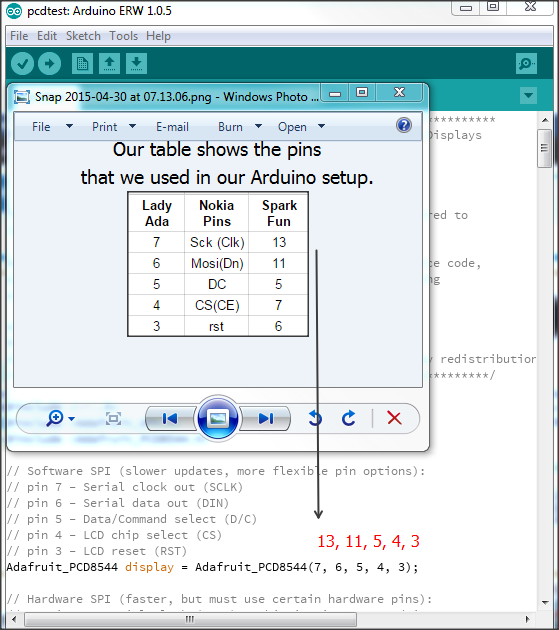Screen dimensions: 559x630
Task: Click the Photo Viewer help question icon
Action: (403, 125)
